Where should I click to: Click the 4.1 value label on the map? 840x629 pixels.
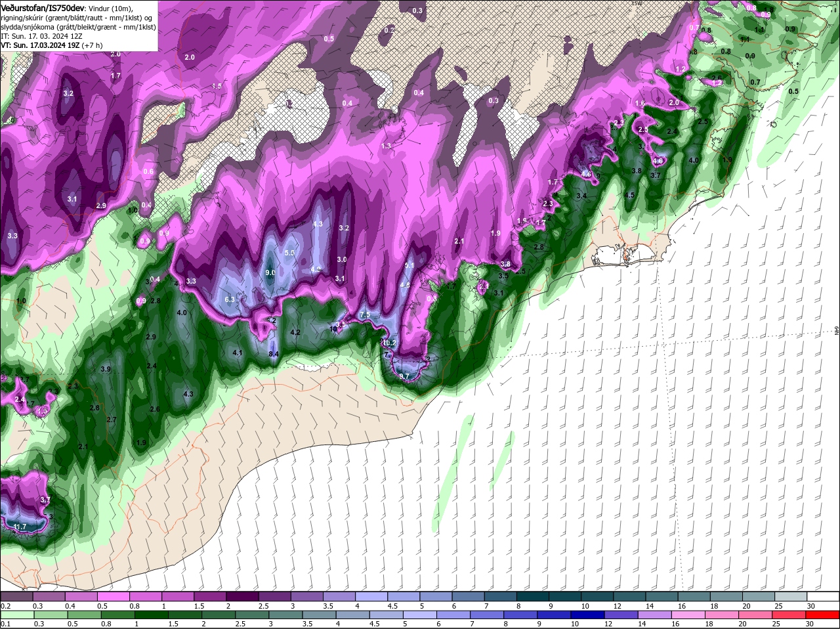pos(238,353)
